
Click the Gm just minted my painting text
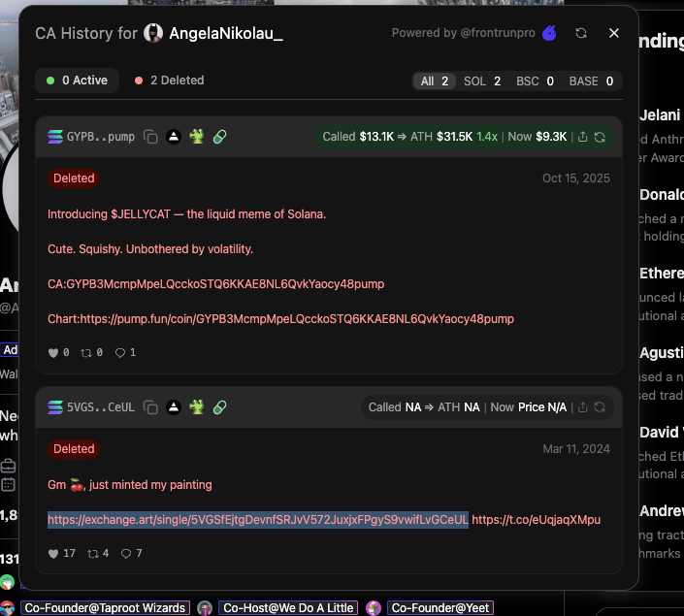point(130,485)
